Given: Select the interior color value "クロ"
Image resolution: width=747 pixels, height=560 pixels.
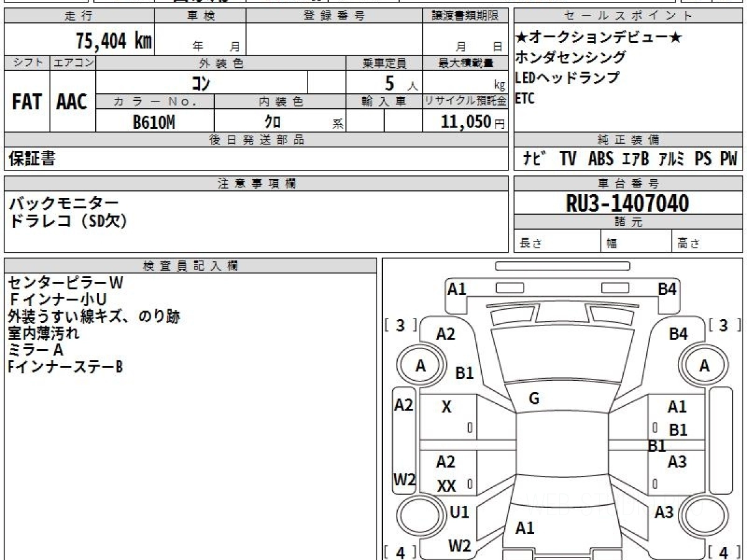Looking at the screenshot, I should point(273,122).
